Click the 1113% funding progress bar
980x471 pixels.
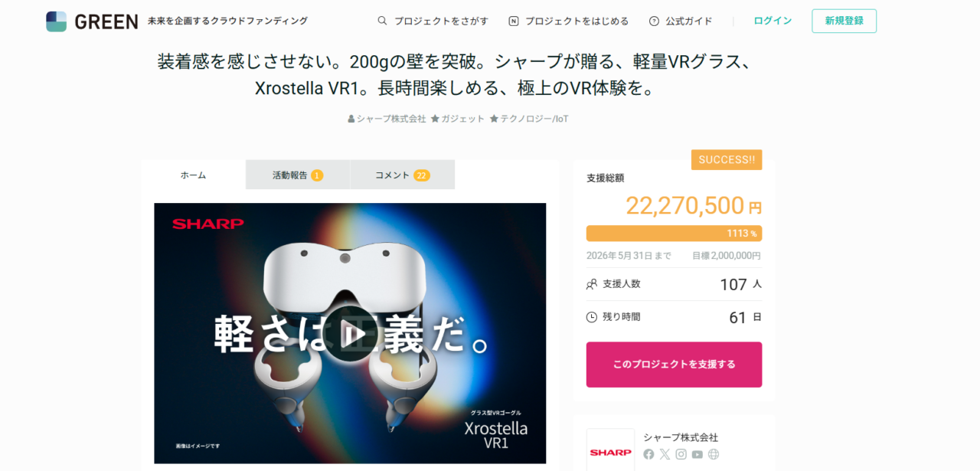(x=674, y=234)
